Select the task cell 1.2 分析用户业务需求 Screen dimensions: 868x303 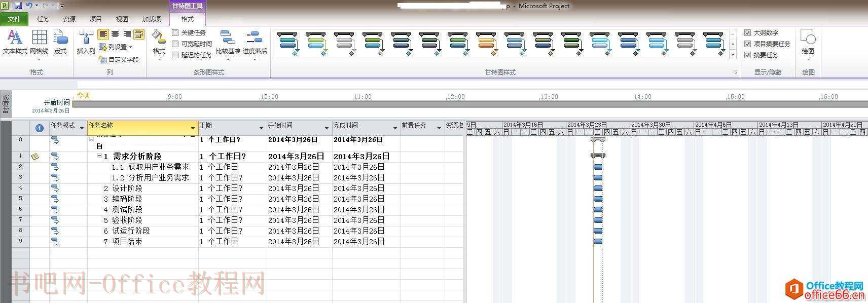pyautogui.click(x=143, y=177)
